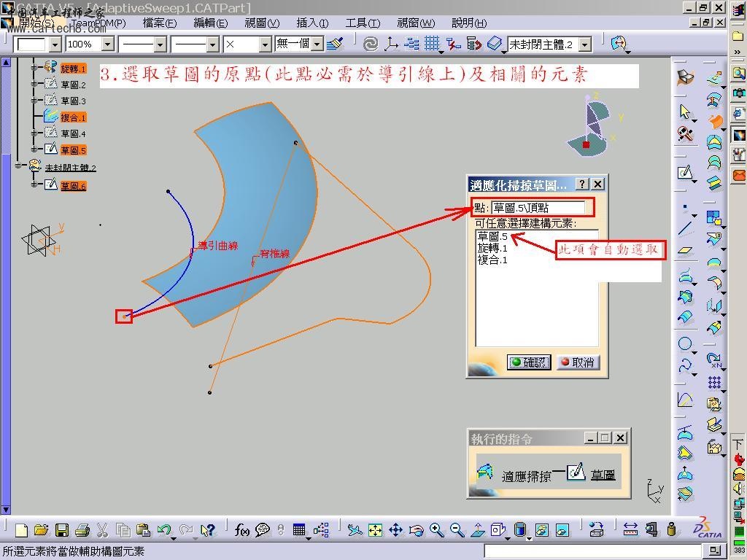Click the rectangular pattern grid icon

point(714,382)
